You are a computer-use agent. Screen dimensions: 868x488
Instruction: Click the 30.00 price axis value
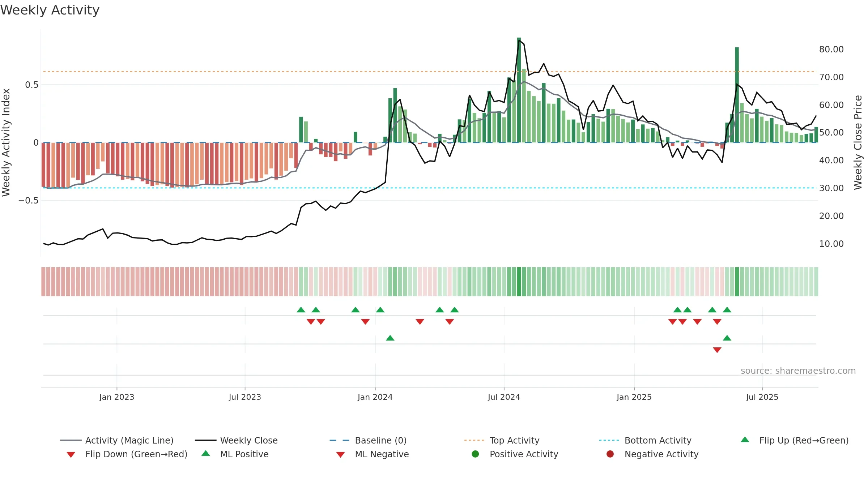point(831,188)
